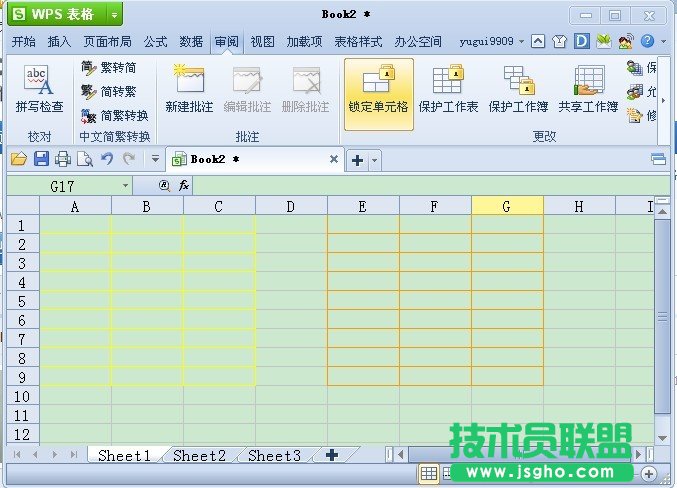Image resolution: width=677 pixels, height=488 pixels.
Task: Open 保护工作簿 protect workbook
Action: [518, 90]
